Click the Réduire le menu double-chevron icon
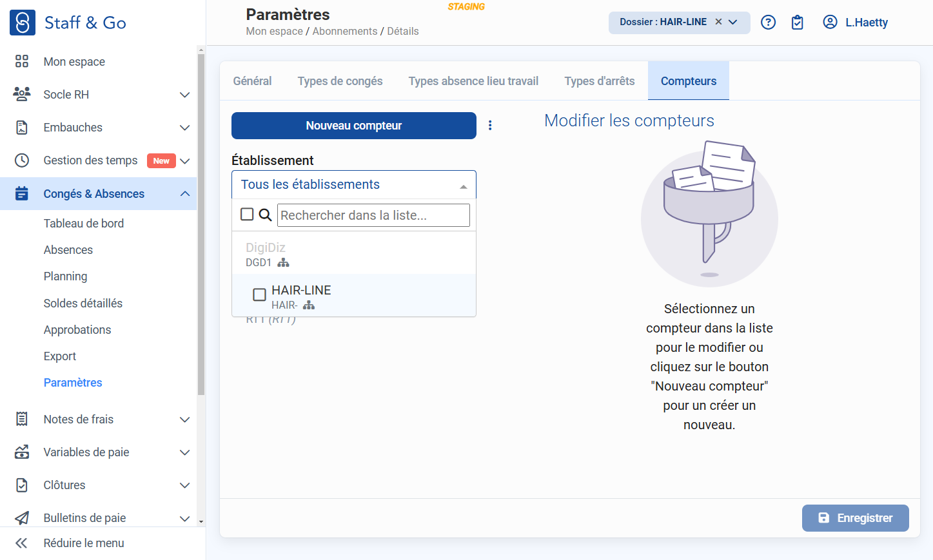Screen dimensions: 933x560 point(21,543)
